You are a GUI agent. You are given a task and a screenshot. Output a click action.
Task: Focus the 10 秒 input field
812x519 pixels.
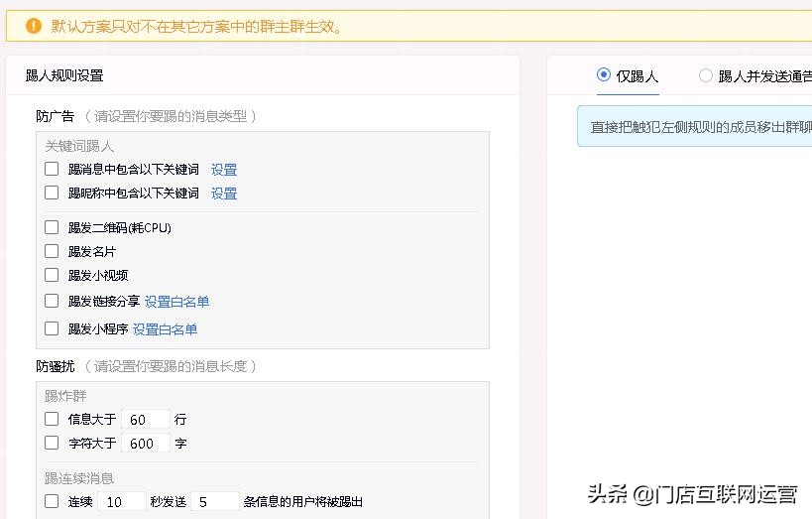[122, 501]
